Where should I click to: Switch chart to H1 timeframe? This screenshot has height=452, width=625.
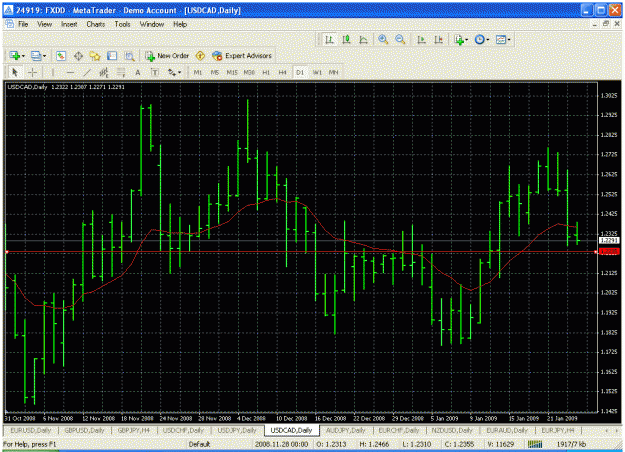coord(266,72)
